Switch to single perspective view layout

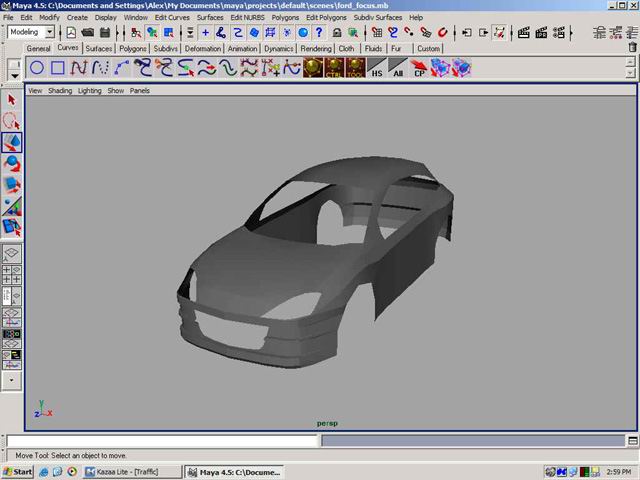[12, 254]
